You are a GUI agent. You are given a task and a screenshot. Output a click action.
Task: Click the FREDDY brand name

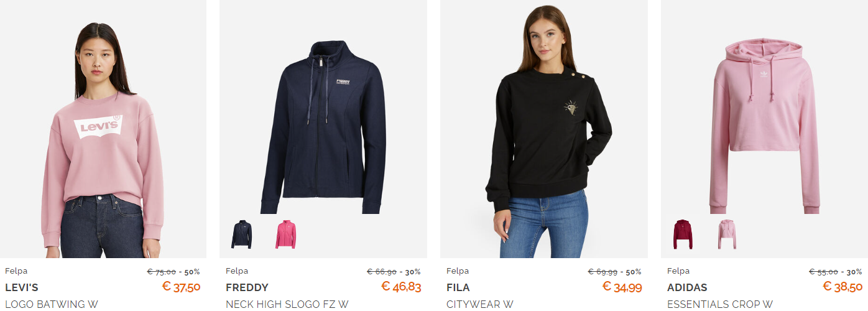(247, 287)
